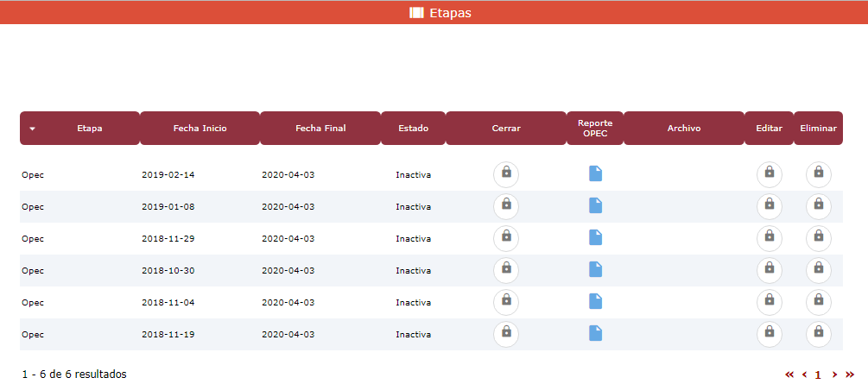Screen dimensions: 868x384
Task: Click the Editar lock icon for 2018-11-29 row
Action: pos(769,238)
